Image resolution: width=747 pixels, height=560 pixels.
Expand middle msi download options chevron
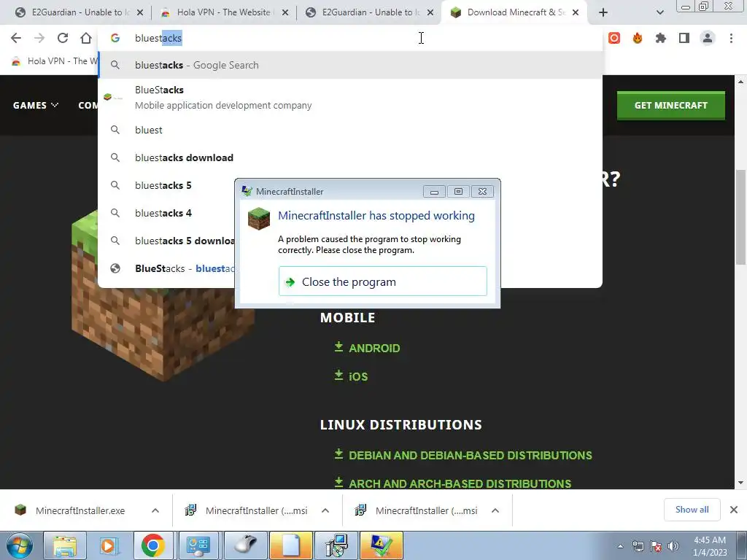pos(325,510)
